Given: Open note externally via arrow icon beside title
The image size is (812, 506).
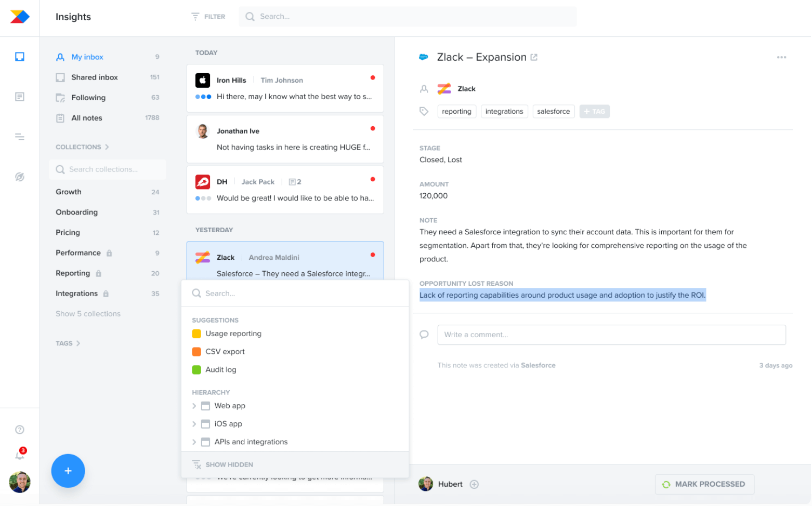Looking at the screenshot, I should (534, 57).
